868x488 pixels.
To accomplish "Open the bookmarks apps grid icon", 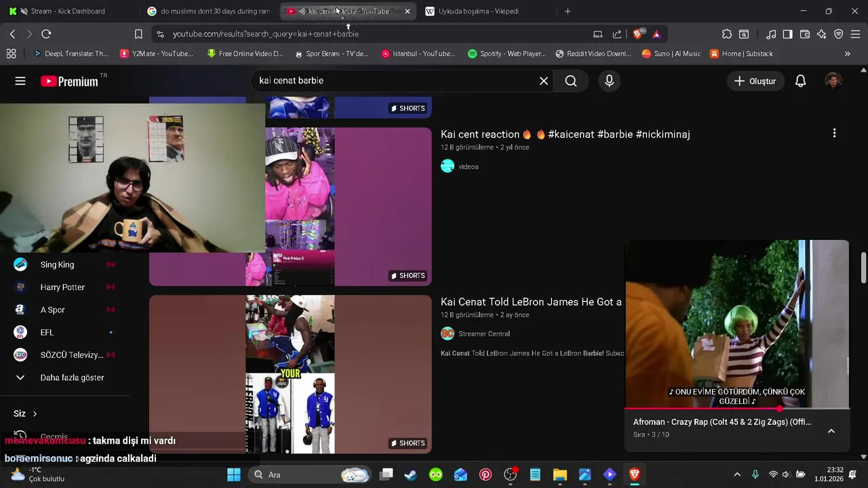I will (x=11, y=54).
